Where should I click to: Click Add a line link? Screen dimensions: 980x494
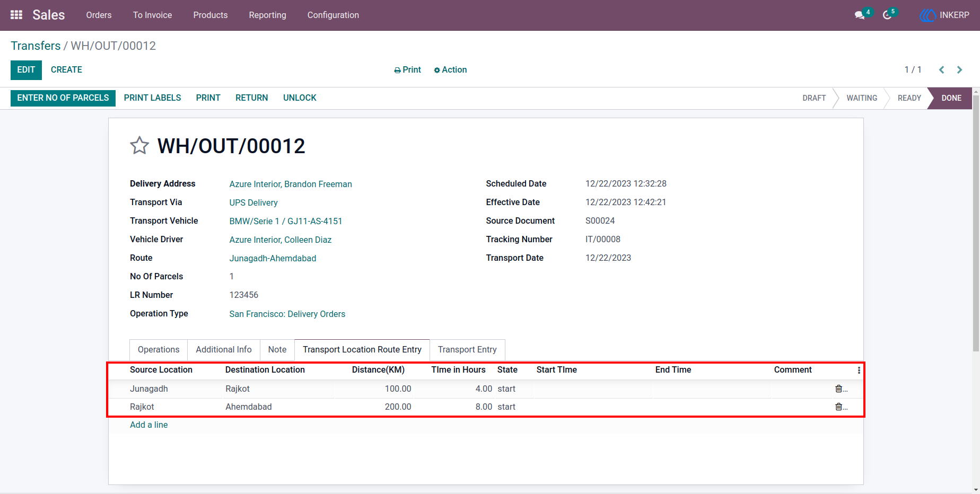point(149,425)
